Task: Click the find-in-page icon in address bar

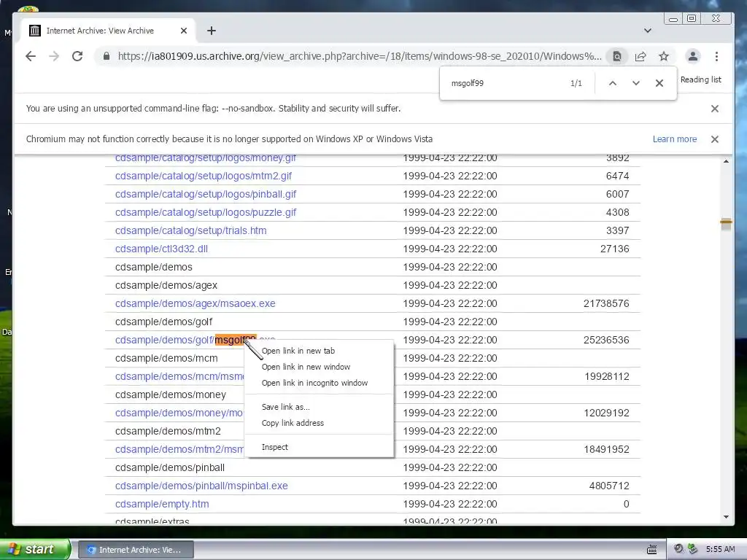Action: pyautogui.click(x=617, y=56)
